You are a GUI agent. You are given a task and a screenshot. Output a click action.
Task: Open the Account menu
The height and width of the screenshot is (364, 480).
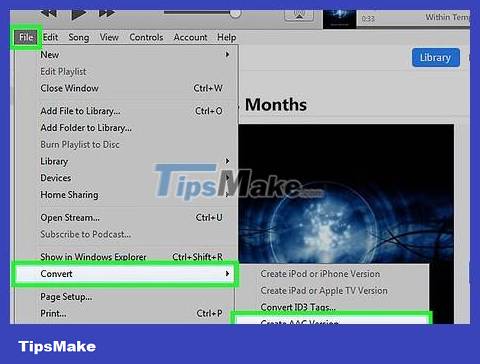[x=190, y=37]
